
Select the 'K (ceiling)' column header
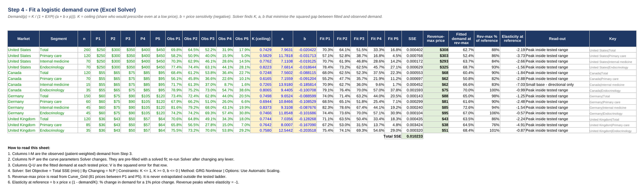click(x=261, y=39)
